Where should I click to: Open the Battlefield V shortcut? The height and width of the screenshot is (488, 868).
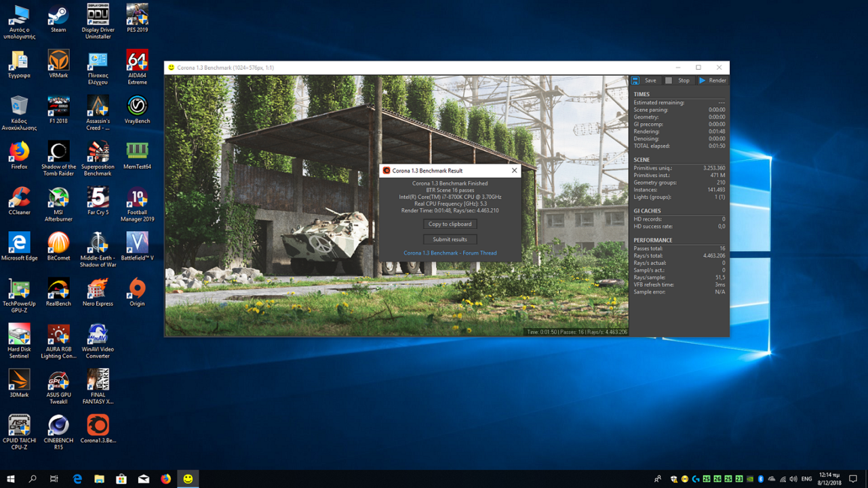[x=137, y=246]
